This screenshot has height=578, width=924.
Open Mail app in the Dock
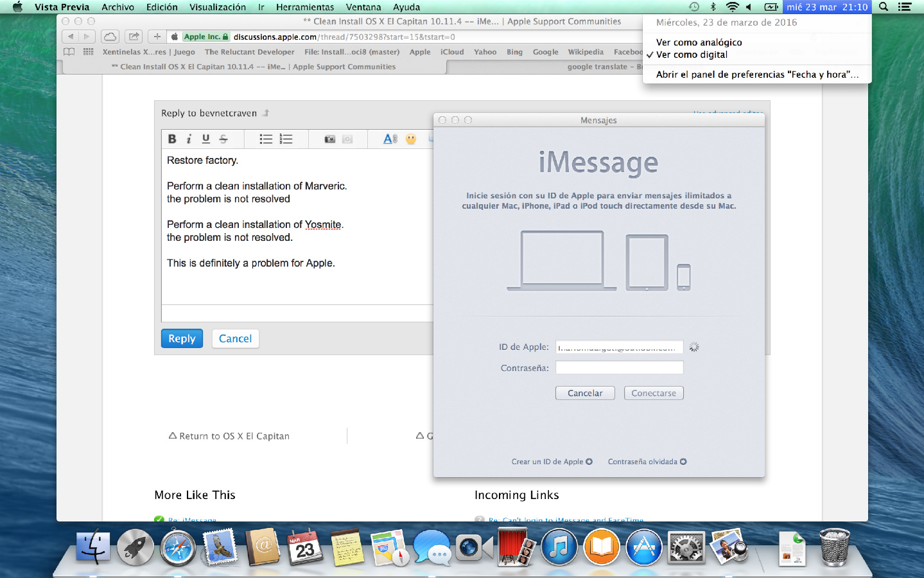point(220,547)
